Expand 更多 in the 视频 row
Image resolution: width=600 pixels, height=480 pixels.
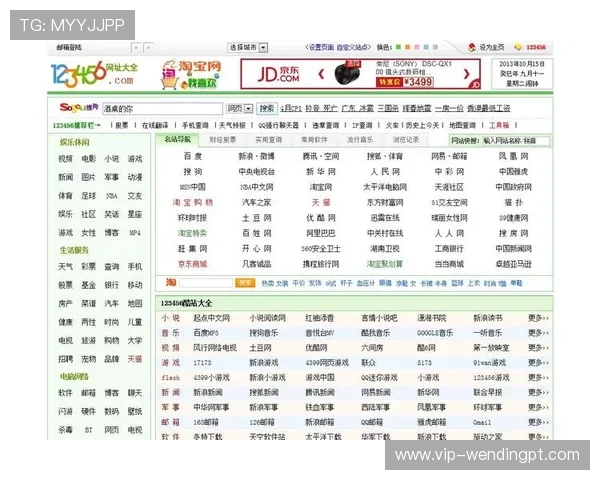coord(538,348)
